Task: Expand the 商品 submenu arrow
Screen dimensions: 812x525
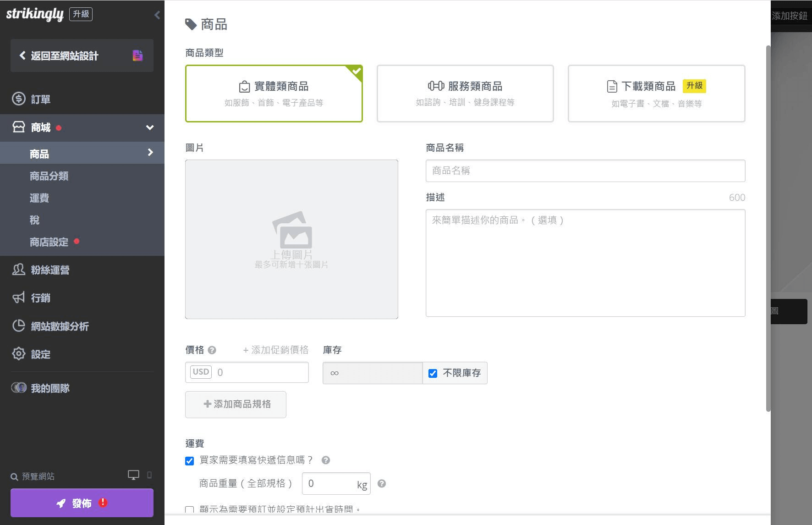Action: click(x=150, y=152)
